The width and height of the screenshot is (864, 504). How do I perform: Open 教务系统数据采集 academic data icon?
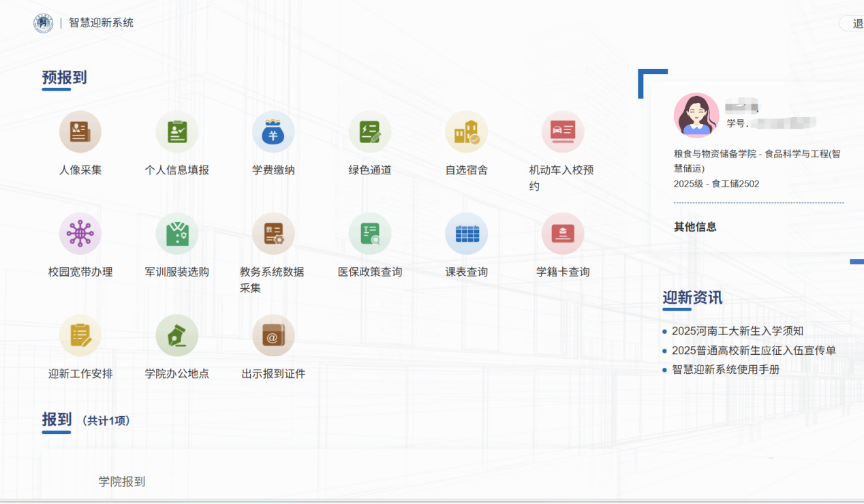click(273, 234)
